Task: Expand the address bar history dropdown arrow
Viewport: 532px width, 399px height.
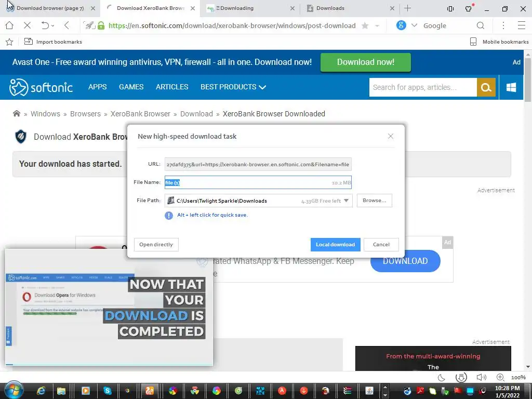Action: point(377,26)
